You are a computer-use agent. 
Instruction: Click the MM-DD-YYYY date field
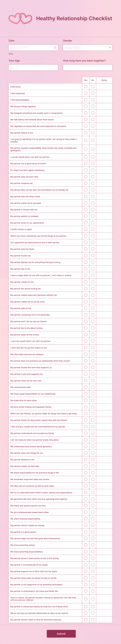click(30, 47)
